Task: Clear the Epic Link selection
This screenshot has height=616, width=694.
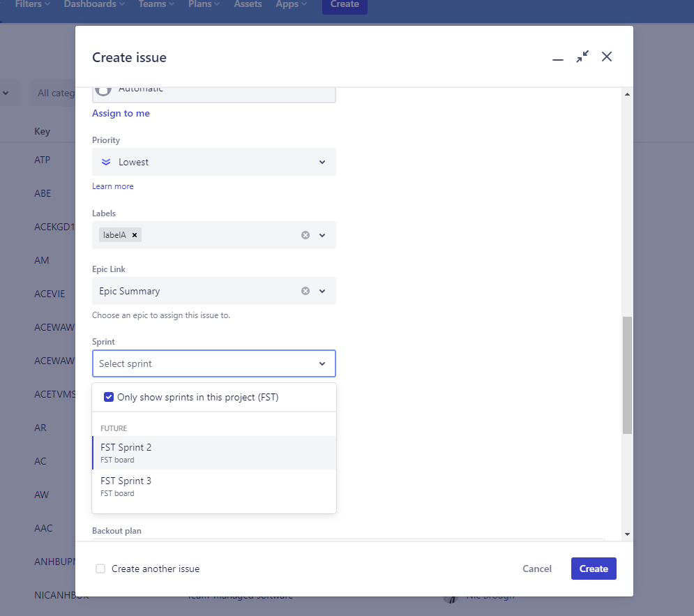Action: point(305,291)
